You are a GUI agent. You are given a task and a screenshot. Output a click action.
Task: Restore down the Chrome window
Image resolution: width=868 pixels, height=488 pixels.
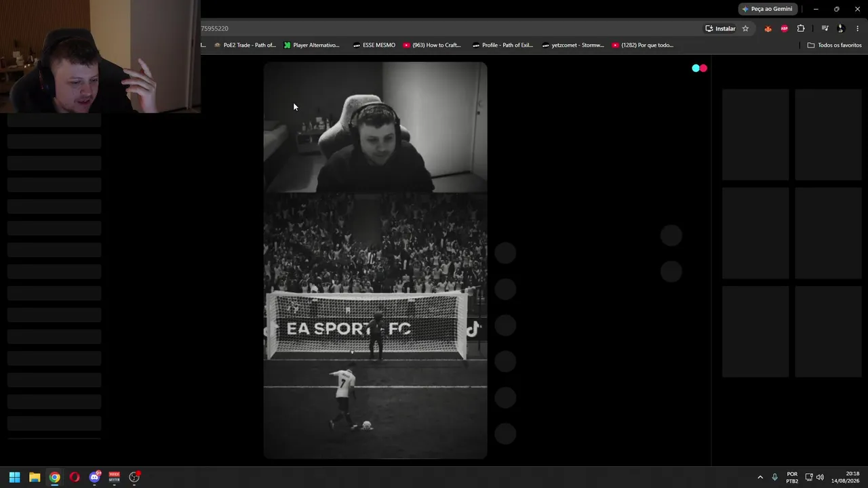tap(836, 9)
